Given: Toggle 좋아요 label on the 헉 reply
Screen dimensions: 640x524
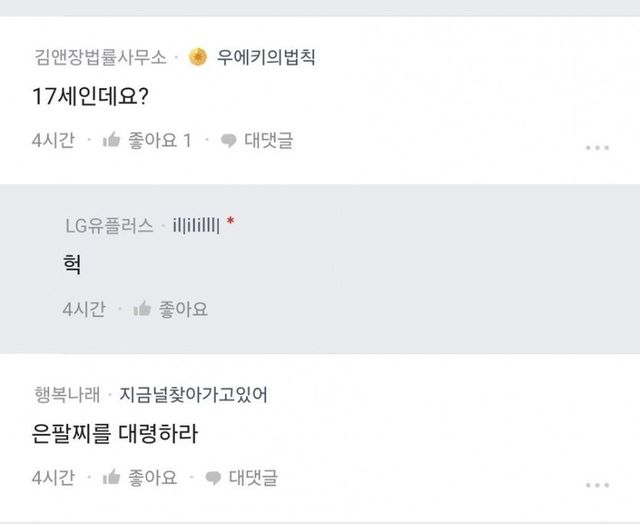Looking at the screenshot, I should pyautogui.click(x=183, y=310).
